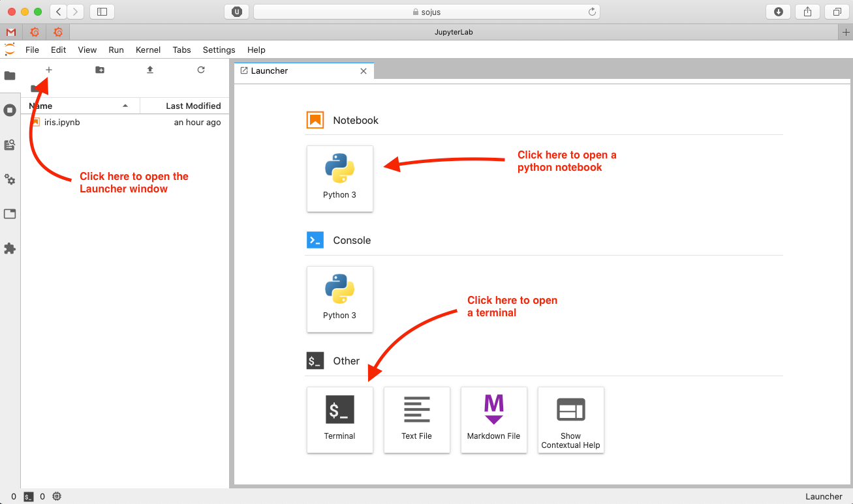Open a new Launcher with the plus button
This screenshot has height=504, width=853.
point(48,69)
